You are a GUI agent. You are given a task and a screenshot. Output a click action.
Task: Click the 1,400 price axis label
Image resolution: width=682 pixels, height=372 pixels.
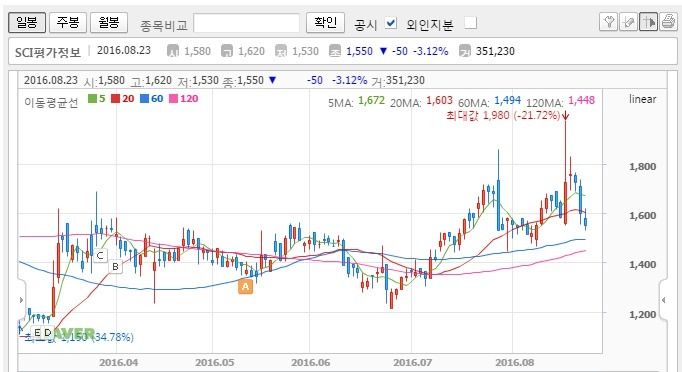coord(642,265)
